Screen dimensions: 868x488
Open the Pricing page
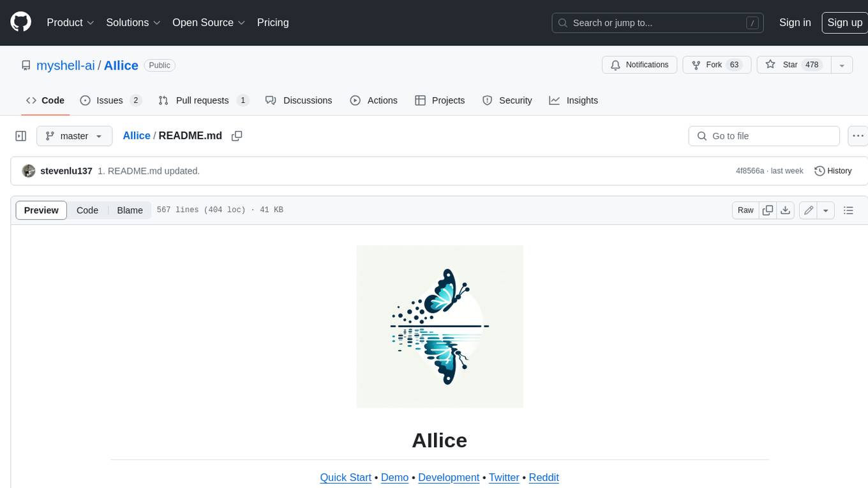coord(273,22)
